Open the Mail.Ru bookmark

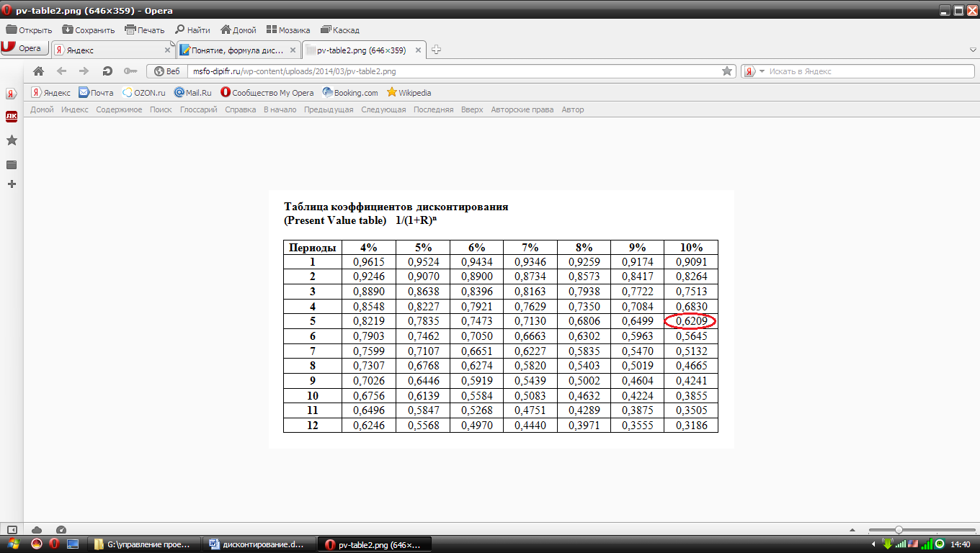(193, 92)
